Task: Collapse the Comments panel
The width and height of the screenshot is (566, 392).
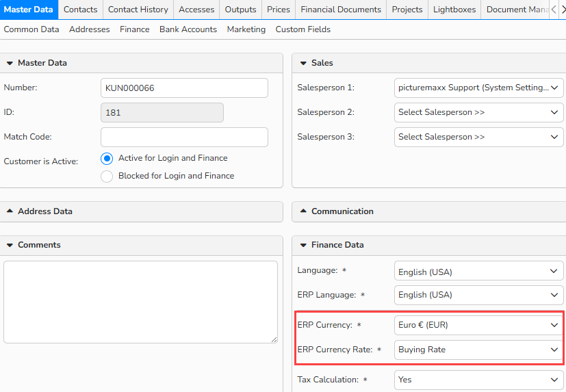Action: [x=10, y=245]
